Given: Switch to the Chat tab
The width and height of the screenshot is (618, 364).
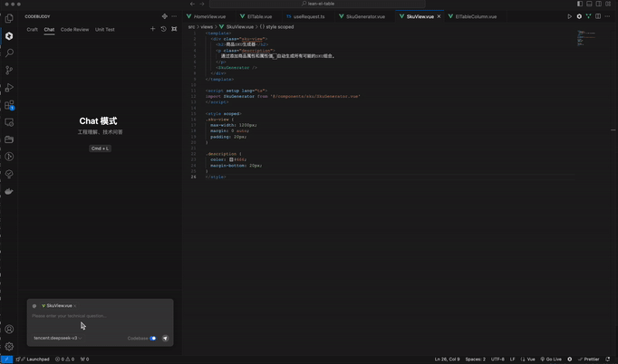Looking at the screenshot, I should [49, 30].
